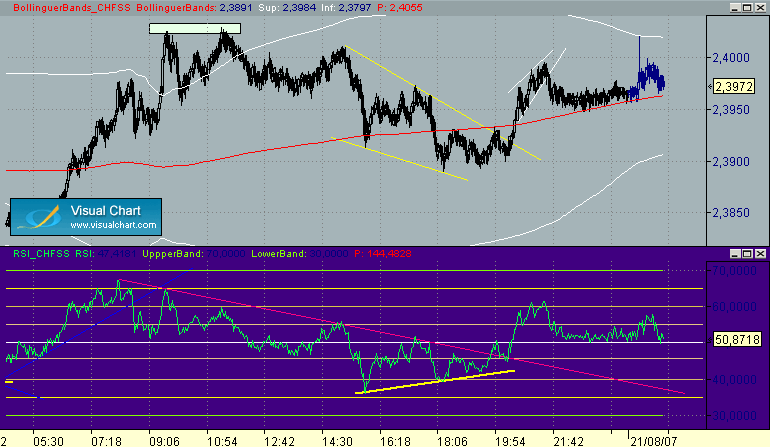This screenshot has height=447, width=770.
Task: Click the 21:42 time axis label
Action: (568, 442)
